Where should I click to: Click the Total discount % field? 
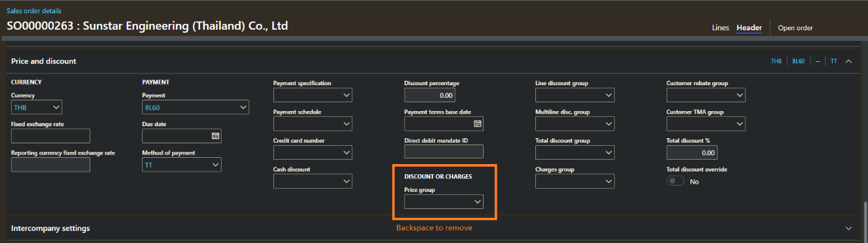click(692, 153)
